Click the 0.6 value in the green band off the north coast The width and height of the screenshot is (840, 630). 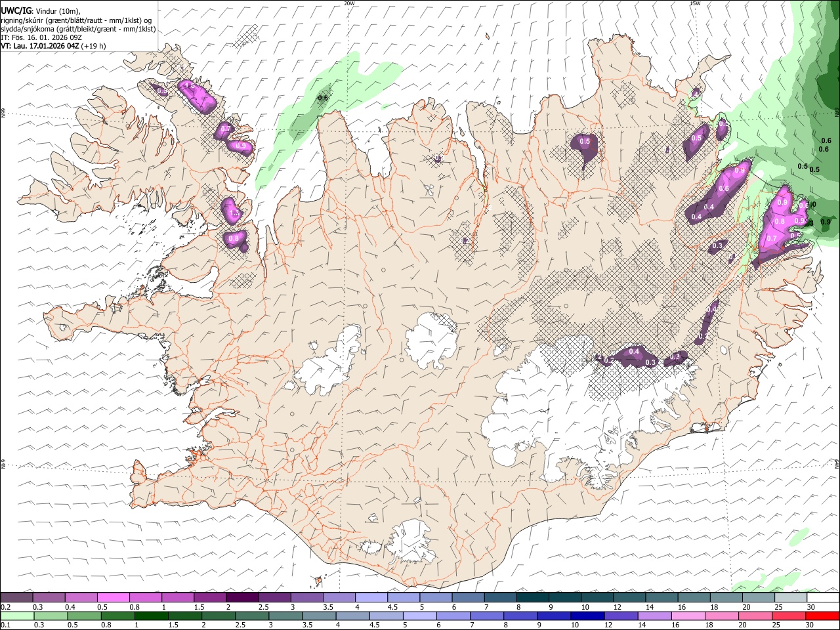323,98
